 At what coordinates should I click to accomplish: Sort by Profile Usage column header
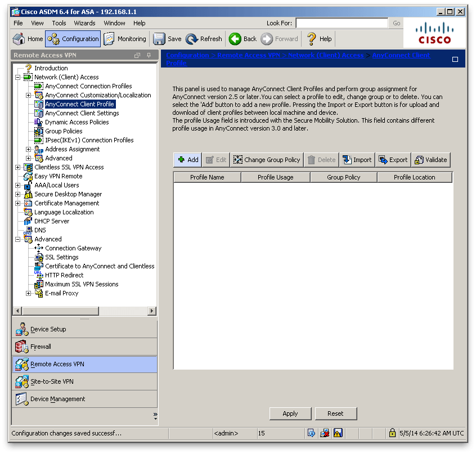[x=275, y=178]
